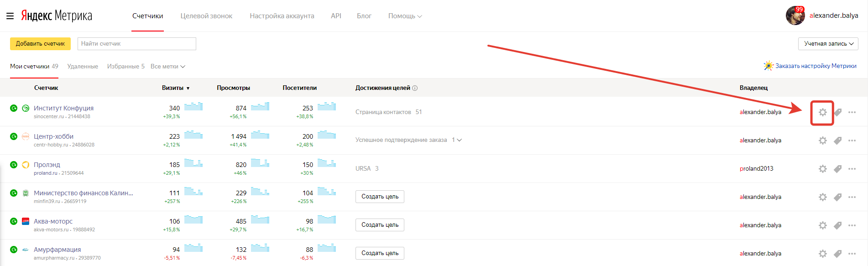
Task: Open three-dots menu for Пролэнд counter
Action: point(852,169)
